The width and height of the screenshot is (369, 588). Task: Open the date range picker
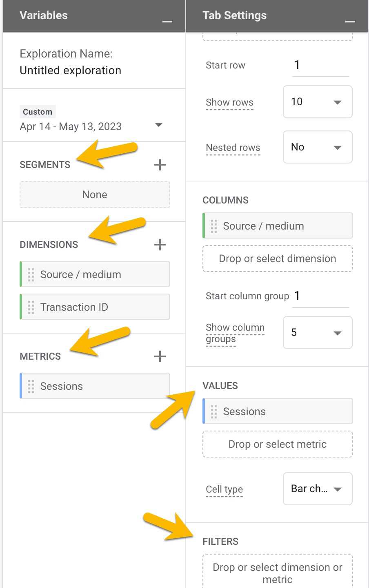(x=159, y=125)
